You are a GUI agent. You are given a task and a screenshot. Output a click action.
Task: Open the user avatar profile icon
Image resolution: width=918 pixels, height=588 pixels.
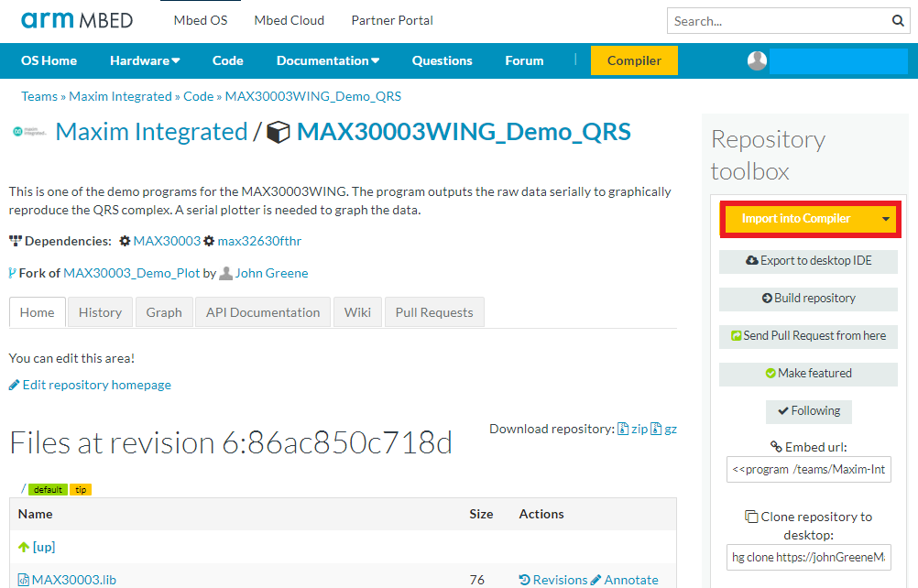tap(757, 60)
